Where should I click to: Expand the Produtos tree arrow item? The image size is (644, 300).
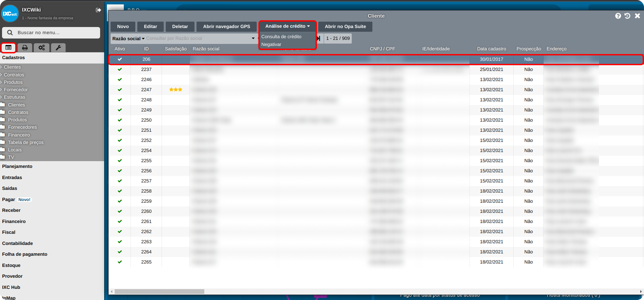(x=1, y=82)
